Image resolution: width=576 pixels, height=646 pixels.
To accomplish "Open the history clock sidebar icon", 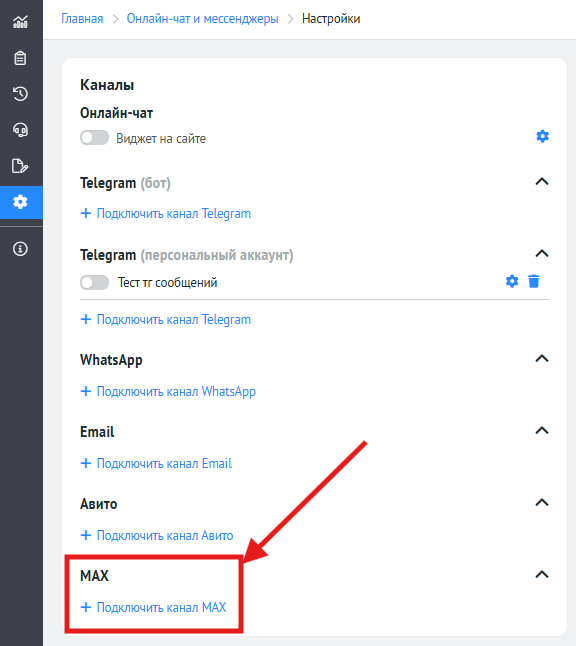I will click(20, 94).
